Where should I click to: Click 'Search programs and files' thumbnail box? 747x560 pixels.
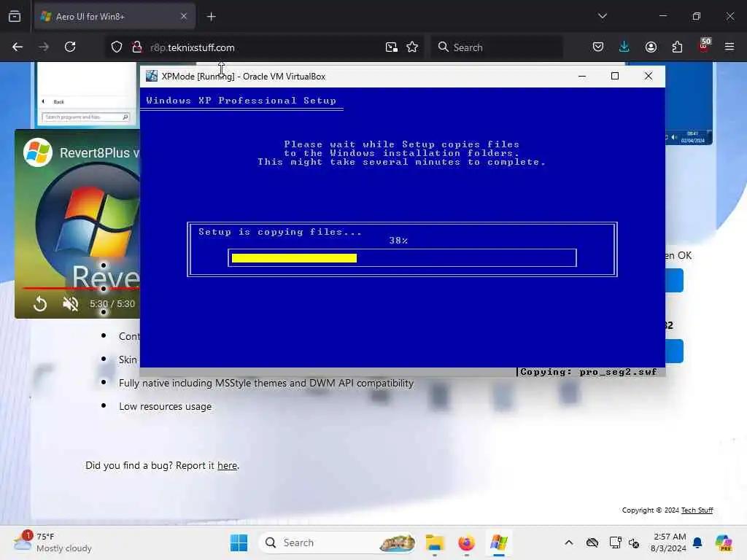(85, 117)
